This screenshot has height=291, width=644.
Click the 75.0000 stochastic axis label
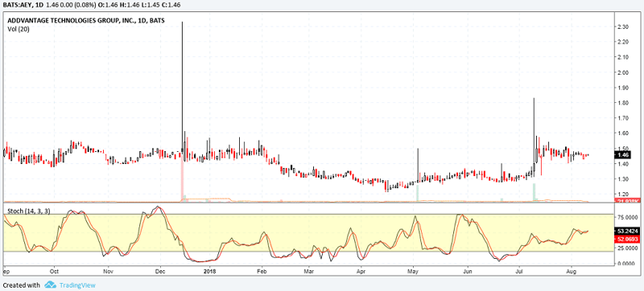point(627,218)
